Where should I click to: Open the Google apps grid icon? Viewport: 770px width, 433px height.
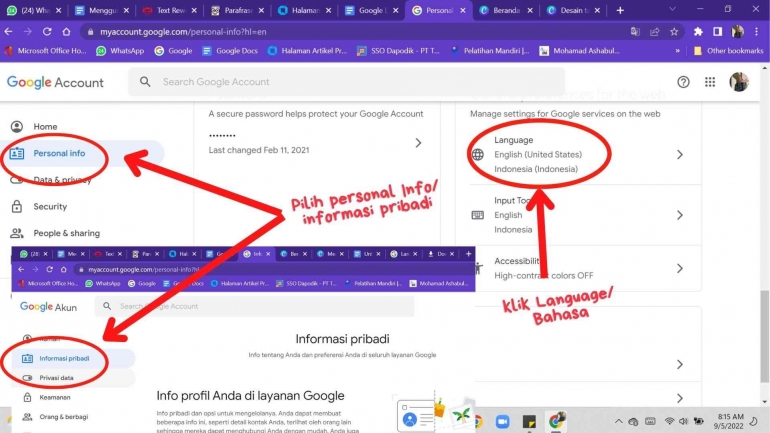(x=710, y=82)
